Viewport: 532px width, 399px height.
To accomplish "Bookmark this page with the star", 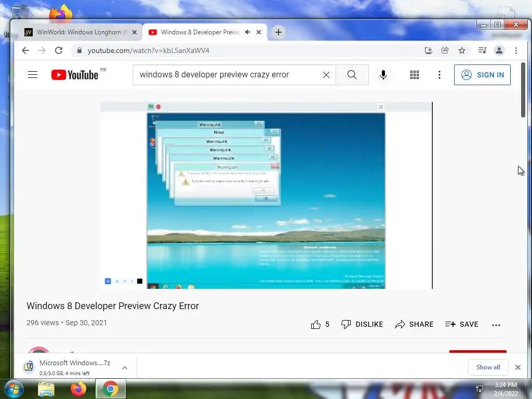I will click(x=462, y=50).
